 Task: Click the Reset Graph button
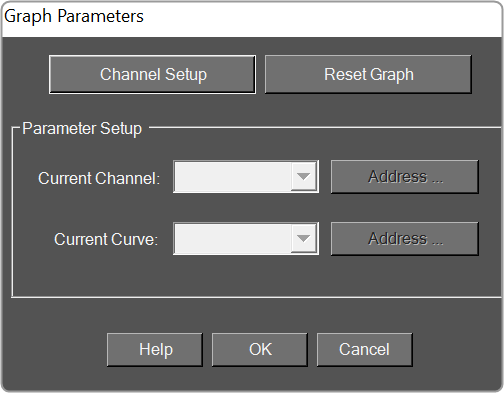click(x=368, y=74)
